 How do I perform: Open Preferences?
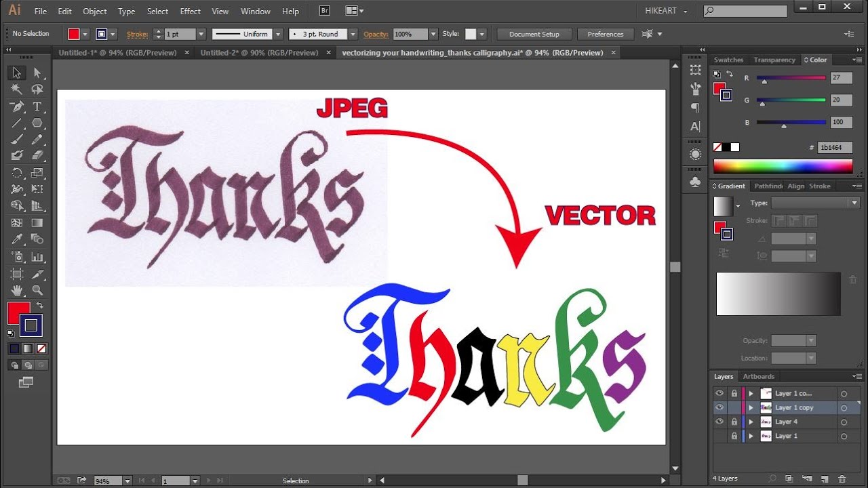click(605, 33)
